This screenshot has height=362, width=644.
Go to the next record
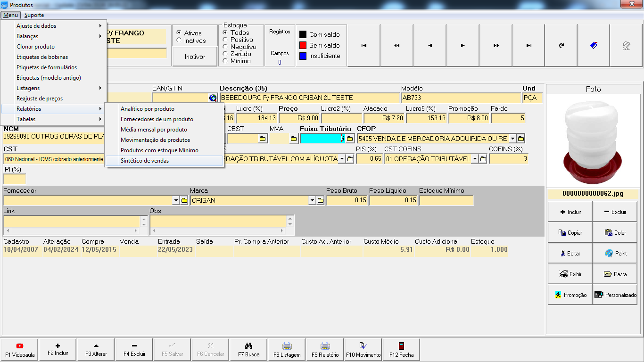click(462, 45)
